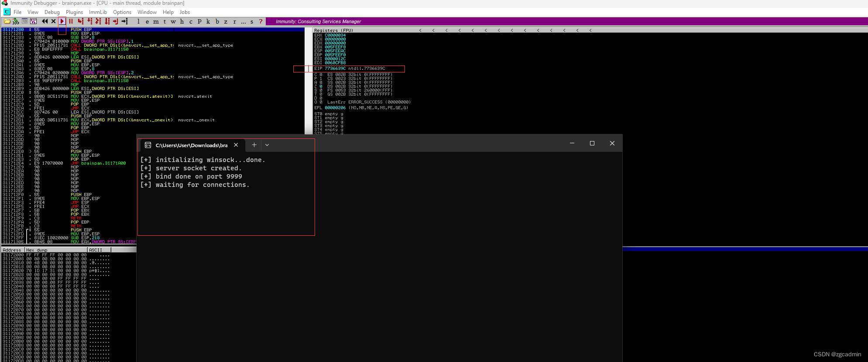Show Windows with the 'w' button

(x=173, y=21)
